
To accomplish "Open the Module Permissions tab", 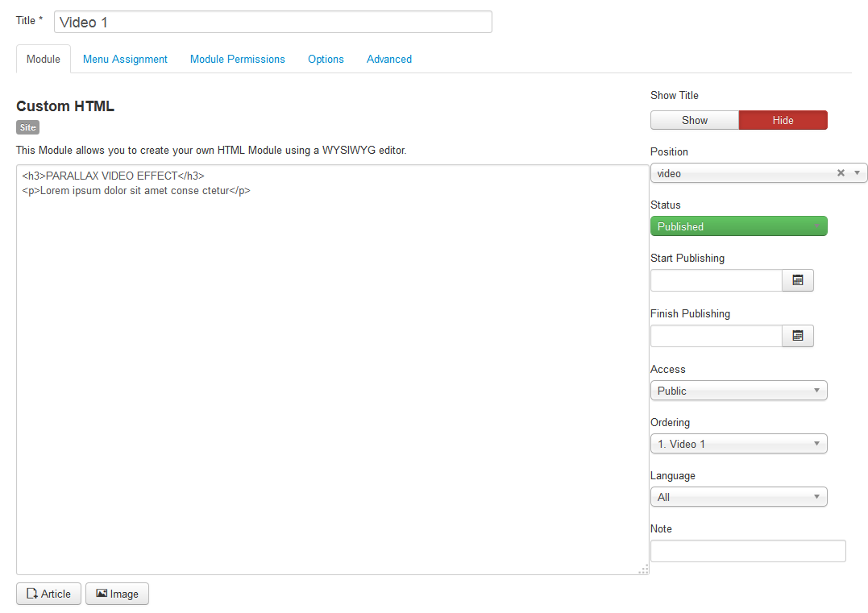I will tap(238, 59).
